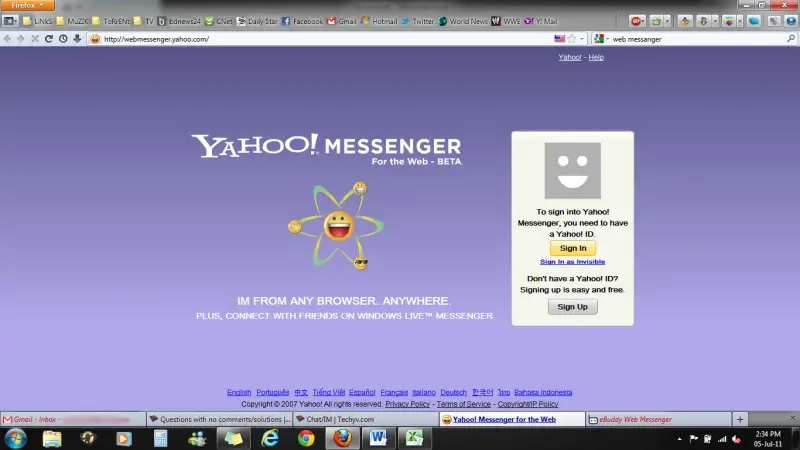Open downloads arrow icon in navigation bar
The width and height of the screenshot is (800, 450).
click(77, 39)
